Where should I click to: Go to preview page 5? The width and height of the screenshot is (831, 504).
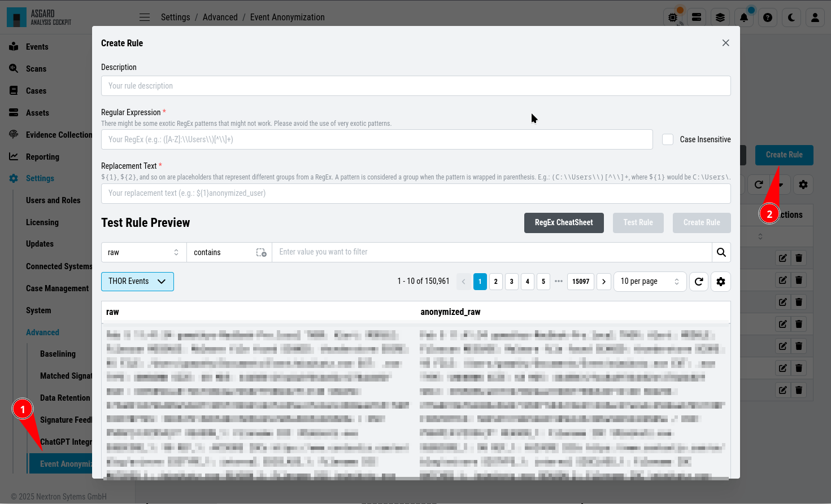[543, 282]
